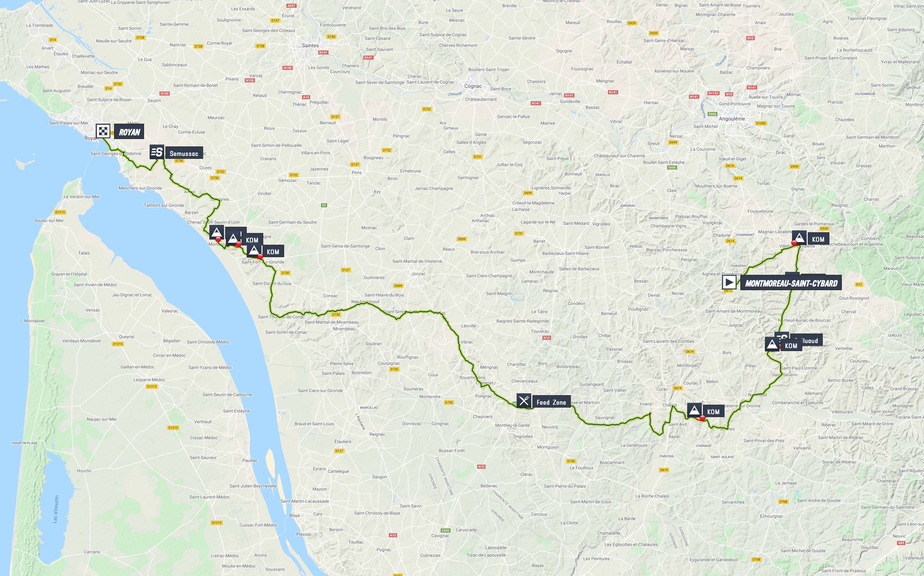Click the MONTMOREAU-SAINT-CYBARD start label

(791, 283)
